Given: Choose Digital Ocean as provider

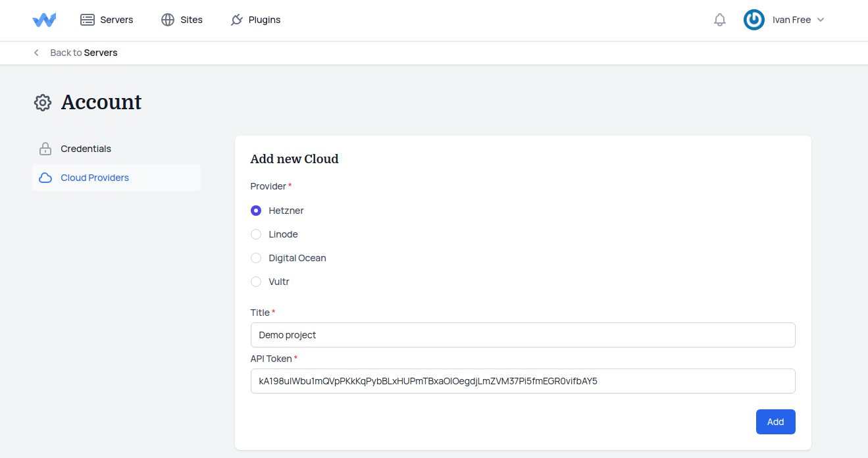Looking at the screenshot, I should (256, 258).
